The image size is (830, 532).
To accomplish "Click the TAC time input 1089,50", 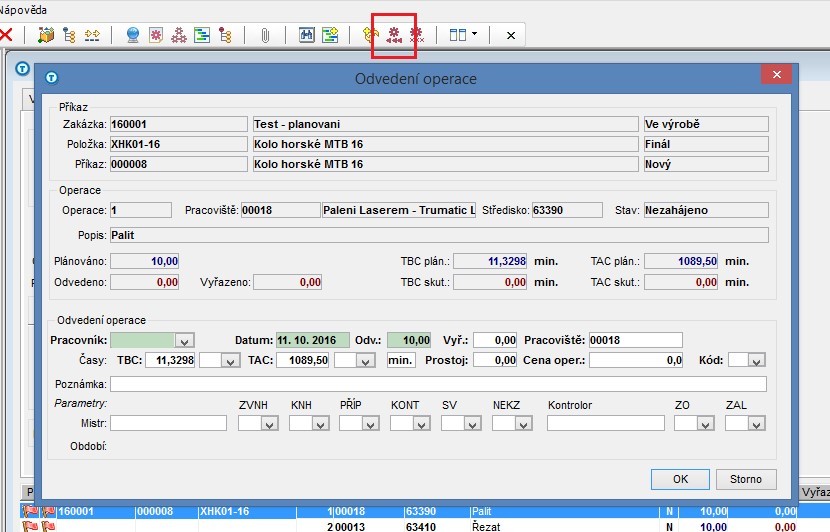I will tap(303, 360).
